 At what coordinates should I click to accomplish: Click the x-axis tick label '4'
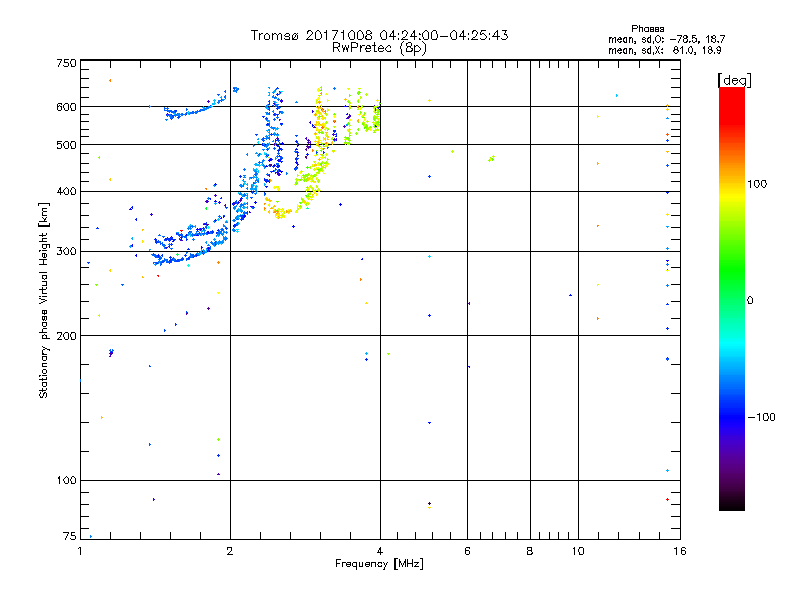(380, 551)
